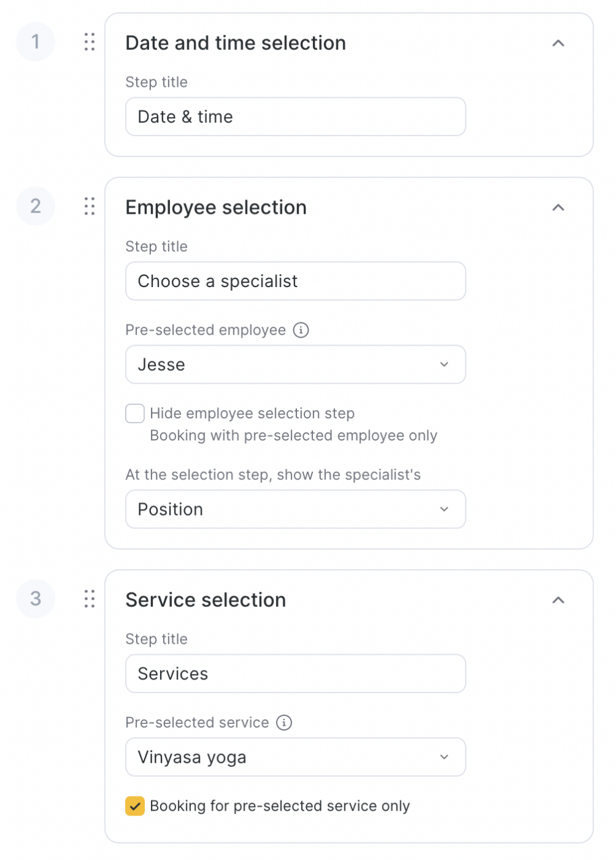
Task: Click info icon beside Pre-selected service
Action: pyautogui.click(x=284, y=723)
